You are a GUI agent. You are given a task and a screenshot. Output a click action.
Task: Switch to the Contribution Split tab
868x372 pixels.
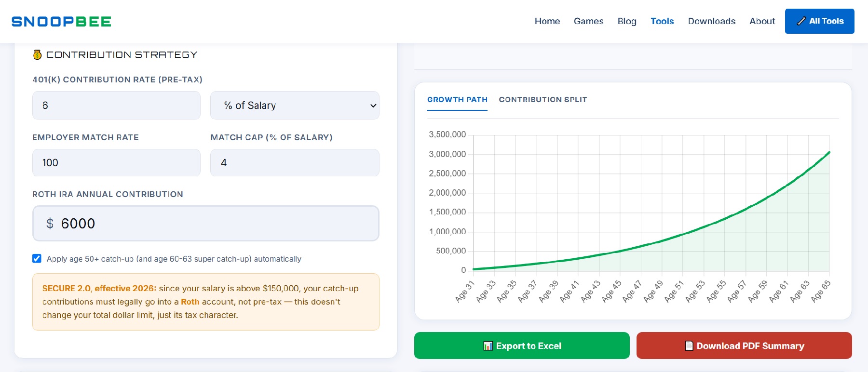(543, 99)
